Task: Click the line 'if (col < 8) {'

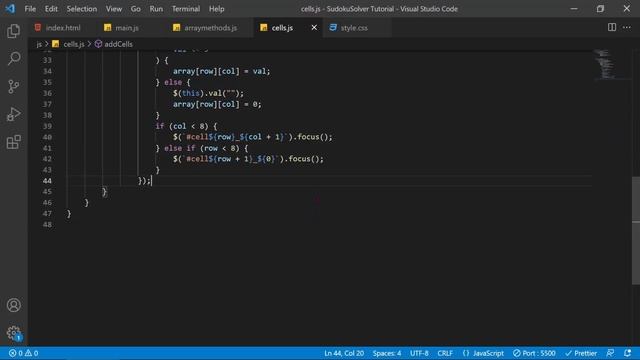Action: pos(186,126)
